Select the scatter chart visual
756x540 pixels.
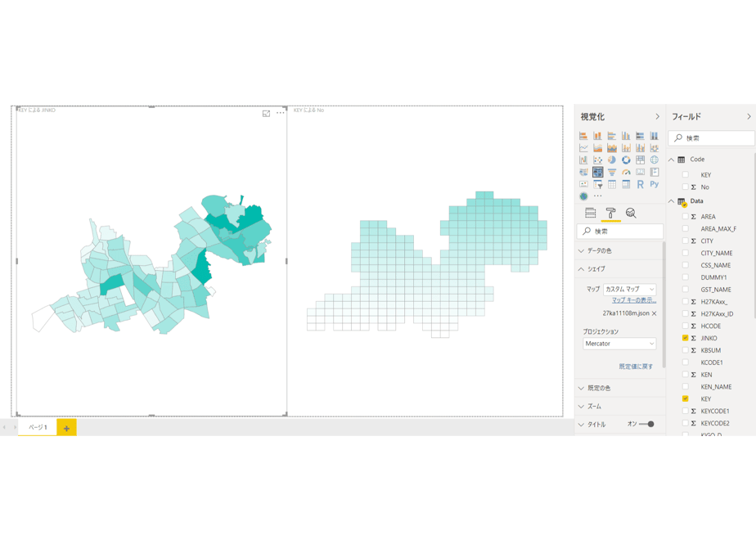597,160
